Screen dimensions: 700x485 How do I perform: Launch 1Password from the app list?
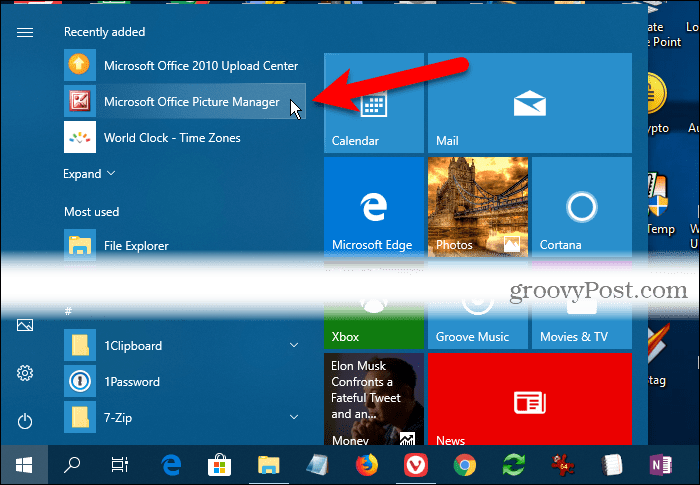click(x=184, y=381)
